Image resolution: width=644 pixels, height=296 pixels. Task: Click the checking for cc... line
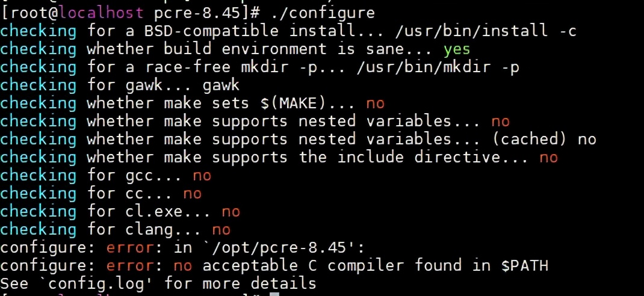(x=101, y=194)
